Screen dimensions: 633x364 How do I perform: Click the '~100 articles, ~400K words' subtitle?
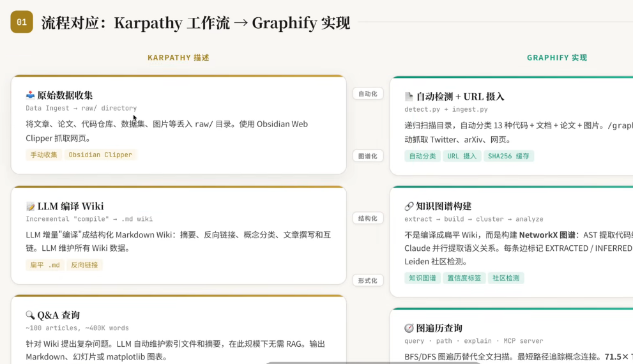point(77,328)
